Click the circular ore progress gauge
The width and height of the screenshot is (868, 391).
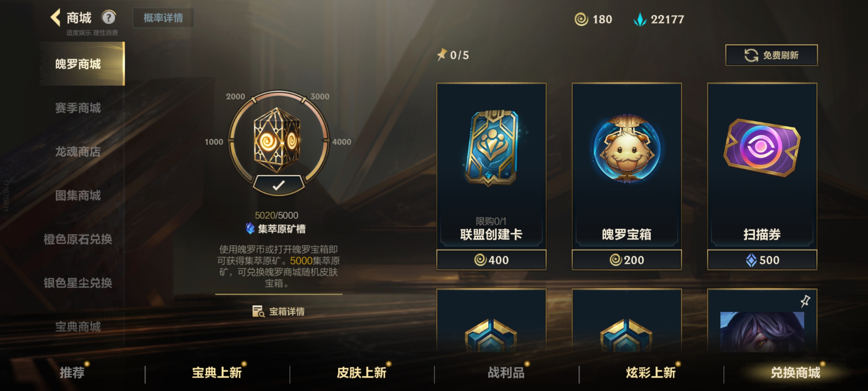278,140
